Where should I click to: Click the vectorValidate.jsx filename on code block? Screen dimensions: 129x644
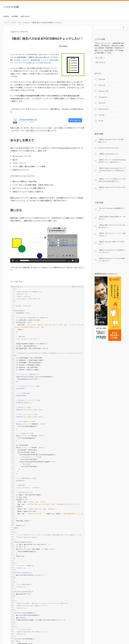pyautogui.click(x=16, y=287)
